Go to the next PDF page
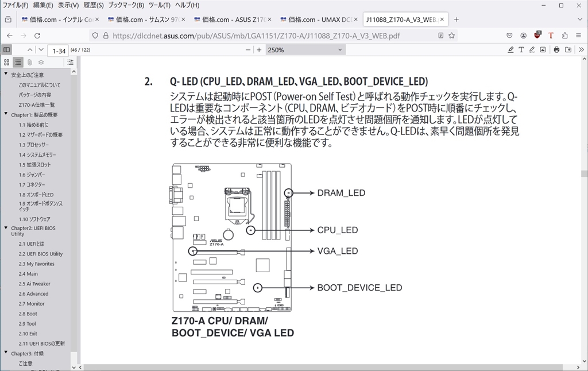The width and height of the screenshot is (588, 371). 41,50
